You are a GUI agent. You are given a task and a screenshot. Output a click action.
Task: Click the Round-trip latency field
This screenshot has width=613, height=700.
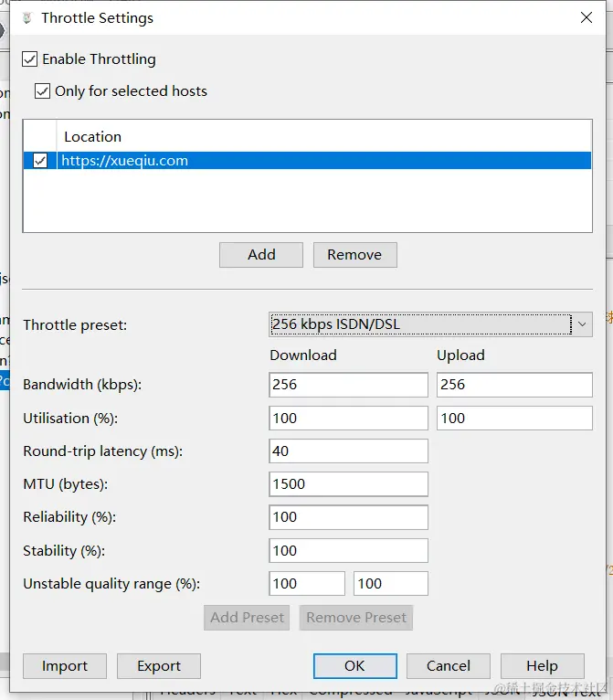348,451
